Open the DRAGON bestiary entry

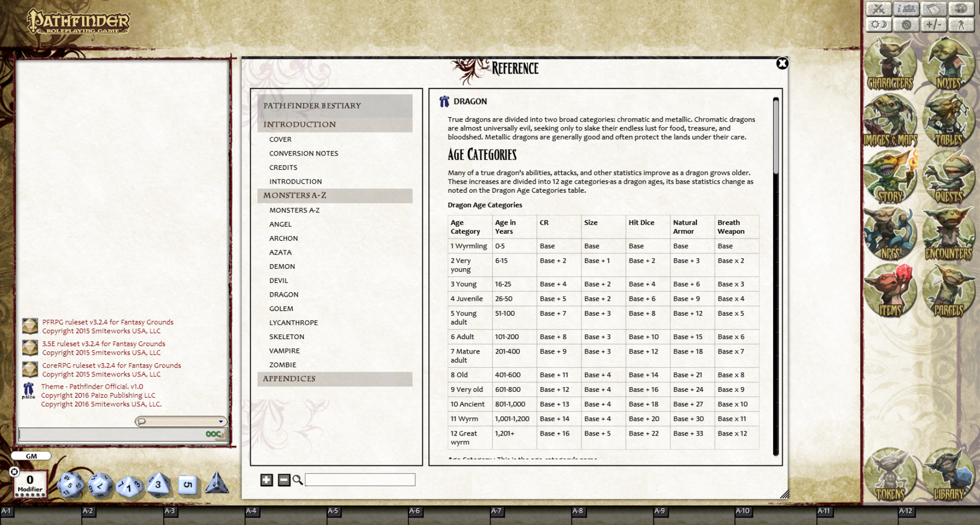285,294
